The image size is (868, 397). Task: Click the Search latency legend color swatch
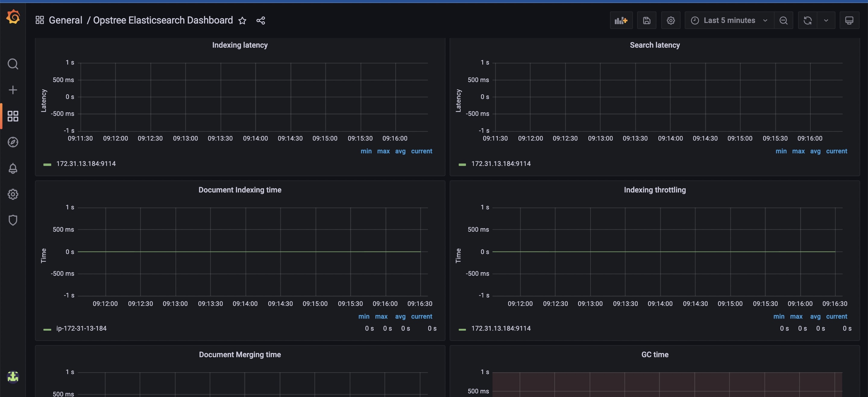pyautogui.click(x=462, y=164)
